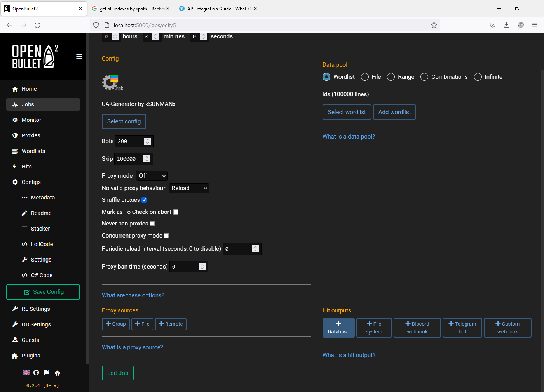Disable the Shuffle proxies checkbox

pos(144,199)
